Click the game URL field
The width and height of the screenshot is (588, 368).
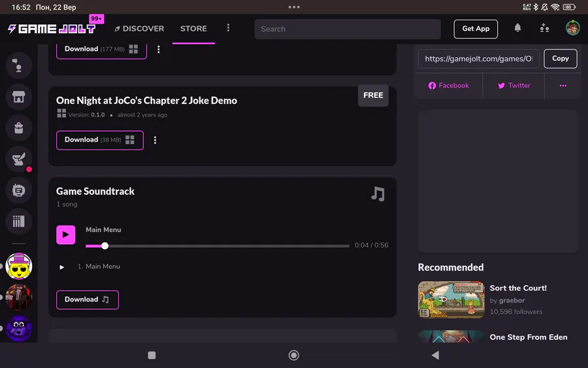point(478,59)
